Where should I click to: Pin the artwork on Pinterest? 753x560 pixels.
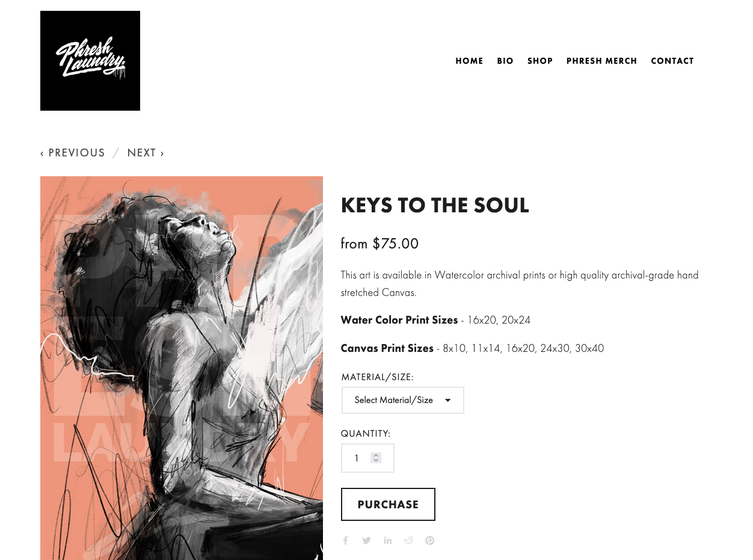click(429, 540)
